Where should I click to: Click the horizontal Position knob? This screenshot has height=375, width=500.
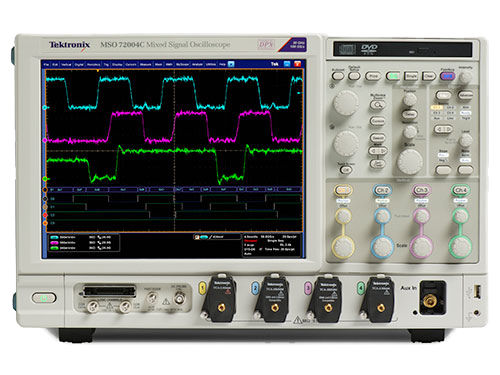click(x=409, y=99)
